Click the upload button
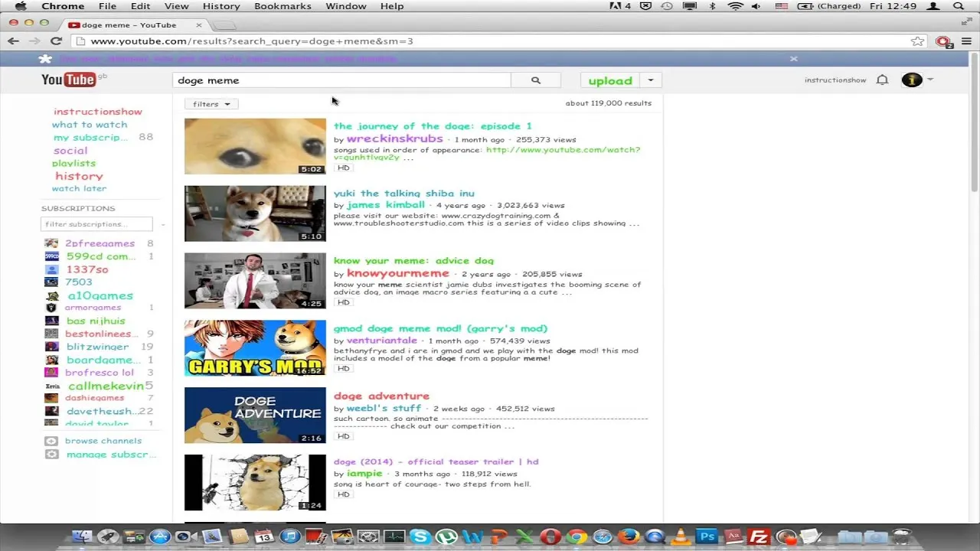Viewport: 980px width, 551px height. 610,80
